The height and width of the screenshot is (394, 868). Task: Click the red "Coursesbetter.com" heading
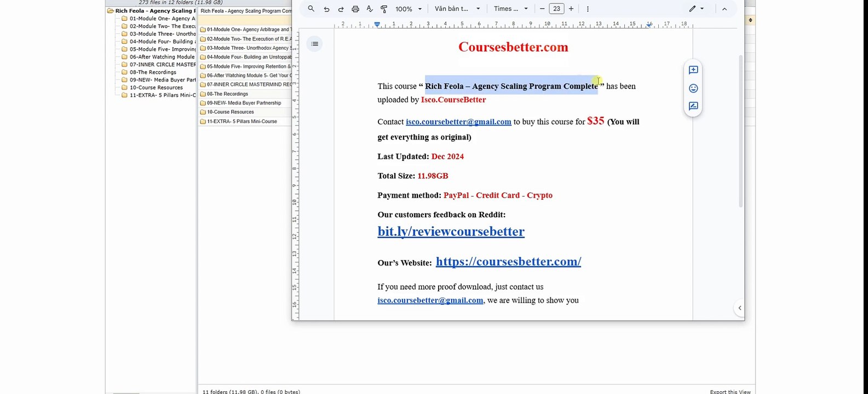coord(513,47)
